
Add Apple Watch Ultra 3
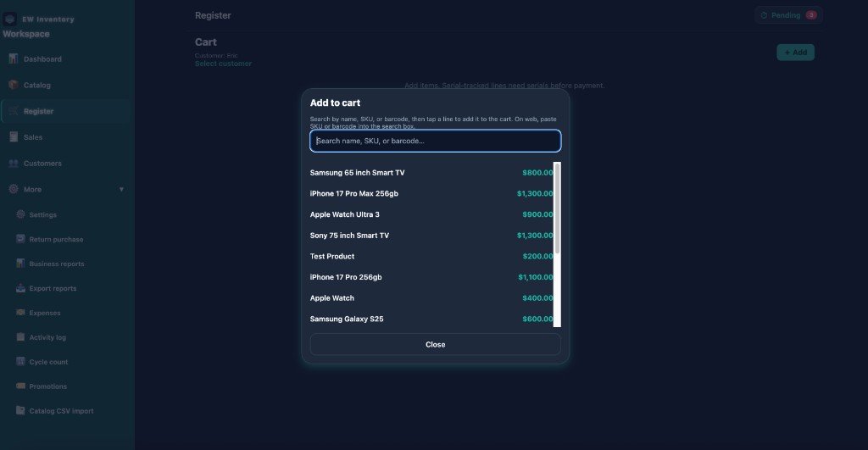point(431,214)
